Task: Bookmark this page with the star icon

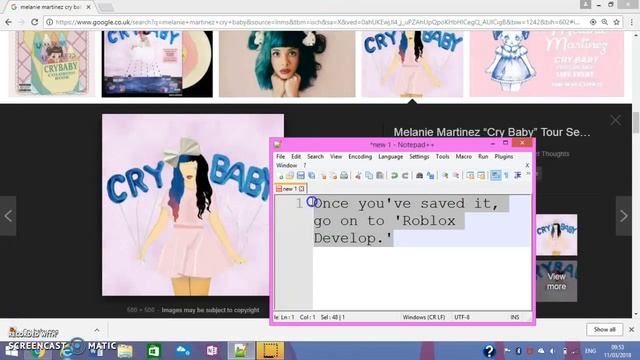Action: 616,22
